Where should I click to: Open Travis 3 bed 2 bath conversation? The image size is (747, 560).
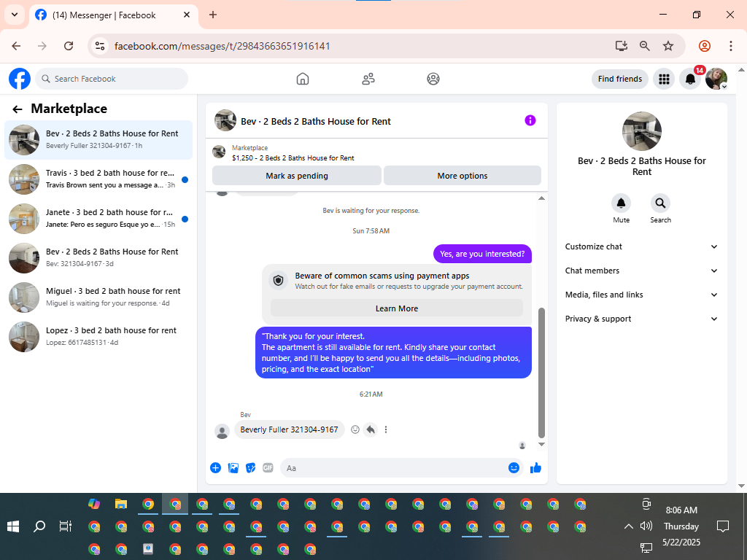pos(98,179)
